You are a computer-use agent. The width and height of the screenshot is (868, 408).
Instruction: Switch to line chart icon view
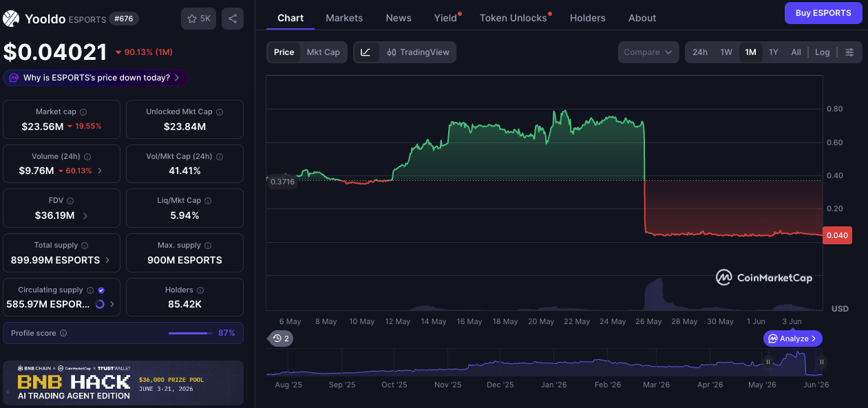[366, 52]
